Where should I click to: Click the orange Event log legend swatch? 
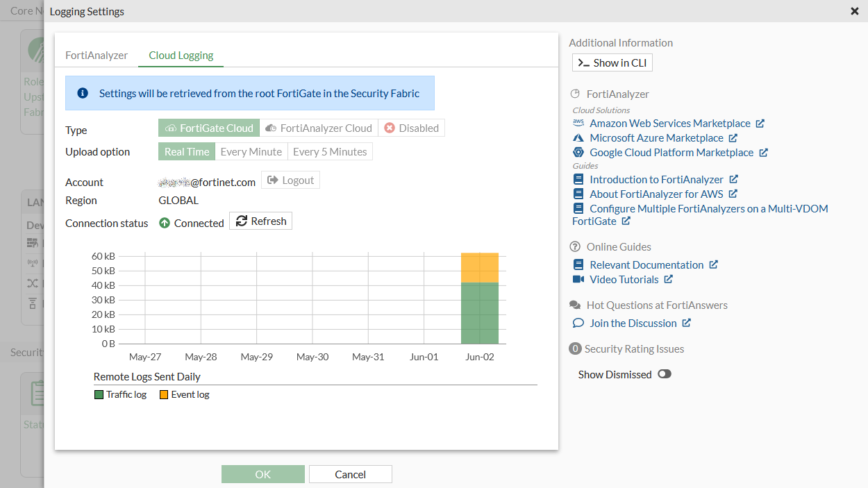[164, 394]
